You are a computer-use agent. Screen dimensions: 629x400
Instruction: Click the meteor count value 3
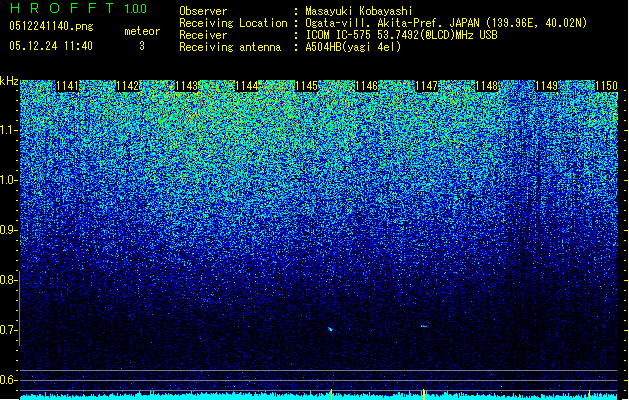[142, 46]
